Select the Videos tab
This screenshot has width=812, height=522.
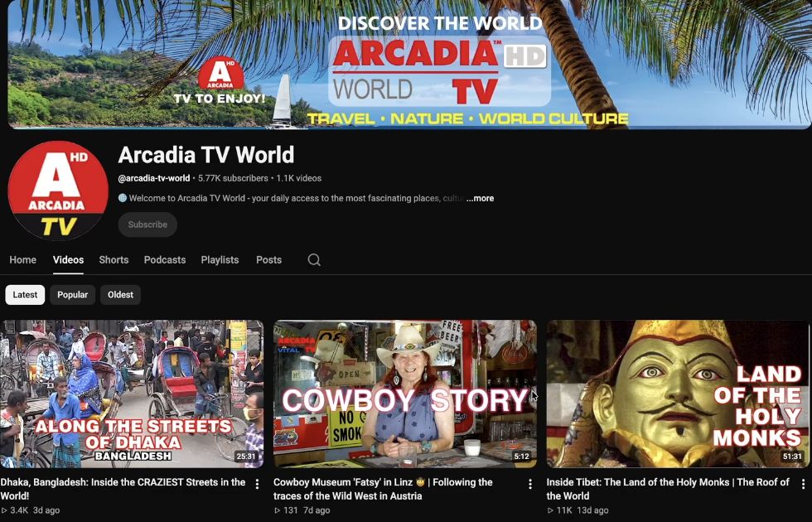[68, 260]
